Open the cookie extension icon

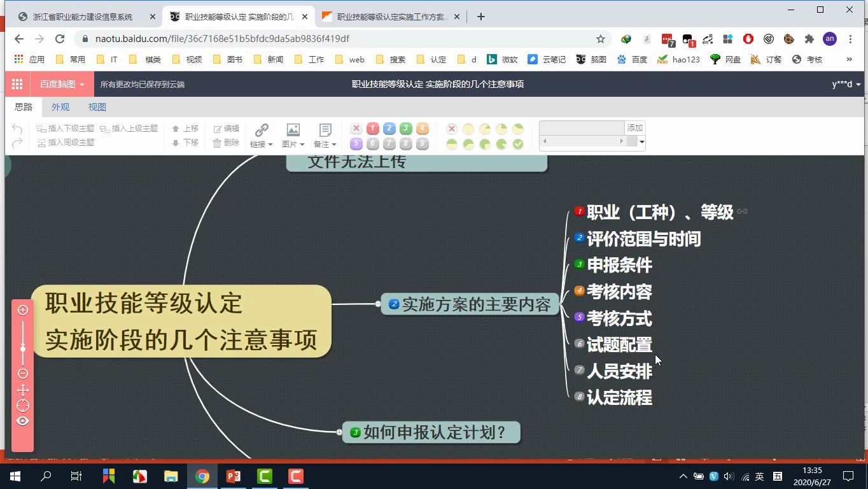click(x=789, y=39)
